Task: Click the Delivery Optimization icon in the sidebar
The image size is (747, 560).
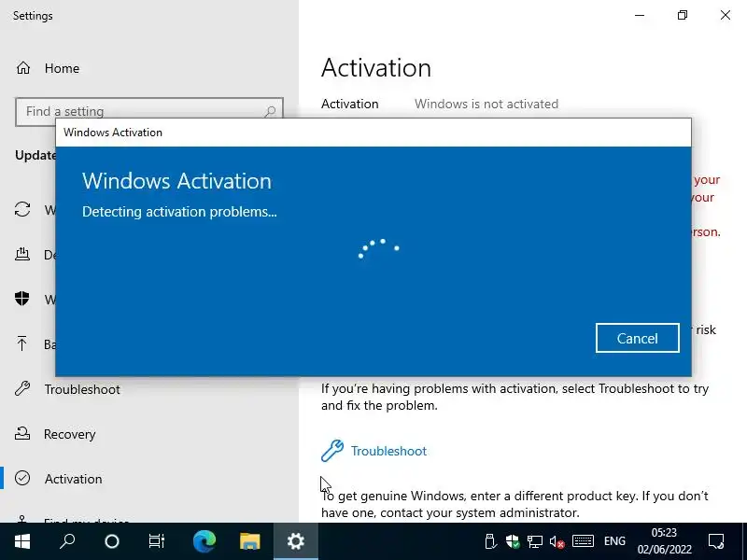Action: [x=22, y=254]
